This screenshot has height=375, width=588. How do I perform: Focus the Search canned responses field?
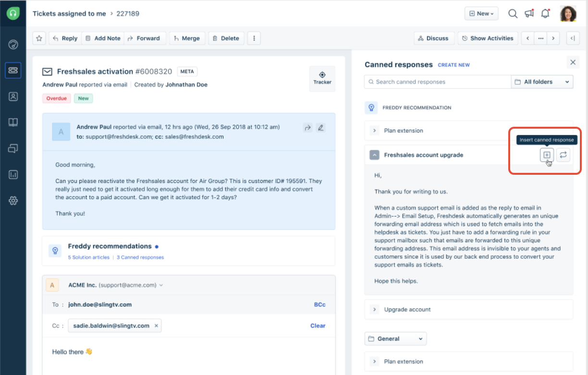(x=438, y=82)
